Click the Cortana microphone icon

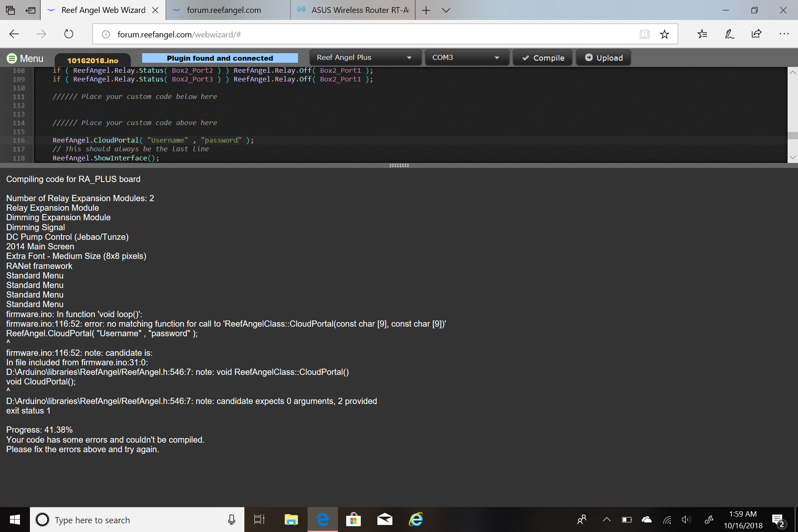(232, 520)
